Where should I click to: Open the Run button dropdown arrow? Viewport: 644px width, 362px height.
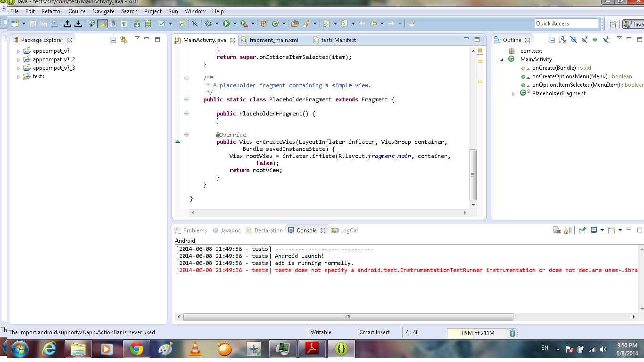pos(235,24)
